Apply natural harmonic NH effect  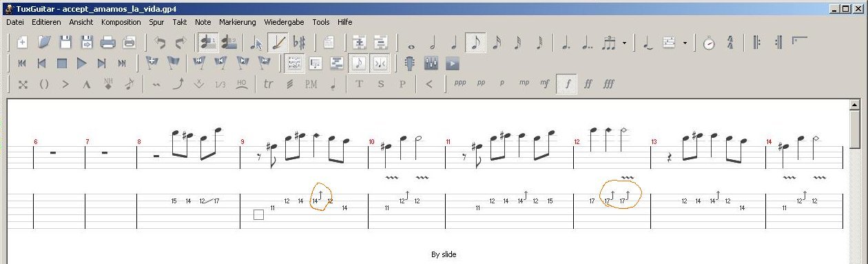pos(107,84)
